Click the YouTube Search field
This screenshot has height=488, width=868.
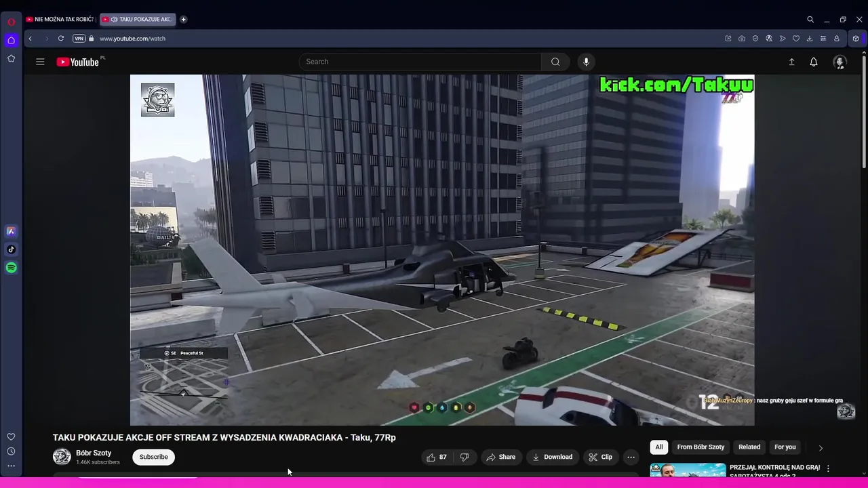coord(420,62)
